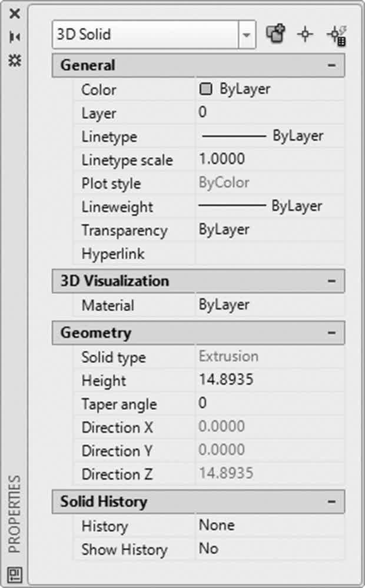Select the History property label
The image size is (365, 588).
(x=105, y=527)
